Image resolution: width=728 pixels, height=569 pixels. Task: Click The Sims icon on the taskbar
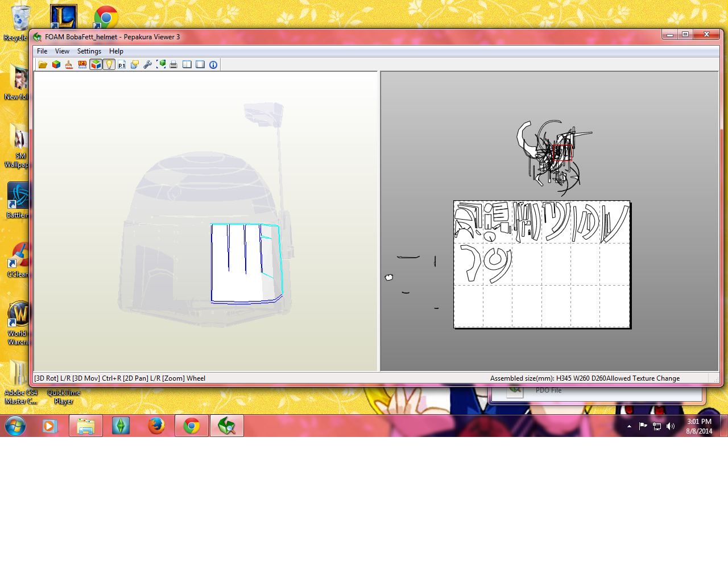click(121, 426)
